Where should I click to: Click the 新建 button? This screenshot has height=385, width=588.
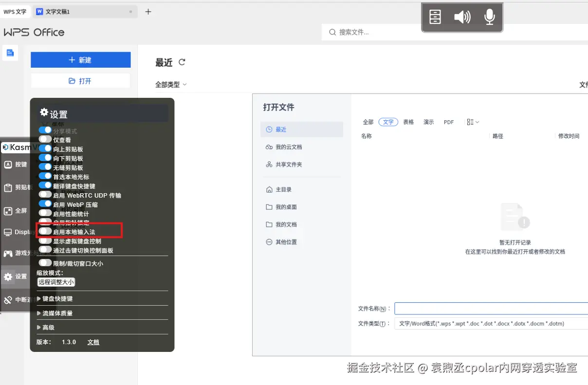[x=80, y=60]
